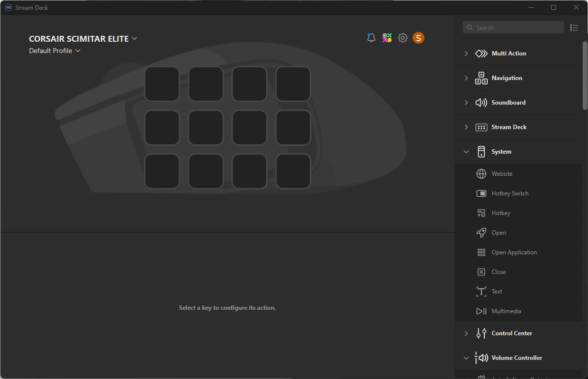Open the notifications bell
The width and height of the screenshot is (588, 379).
tap(371, 38)
